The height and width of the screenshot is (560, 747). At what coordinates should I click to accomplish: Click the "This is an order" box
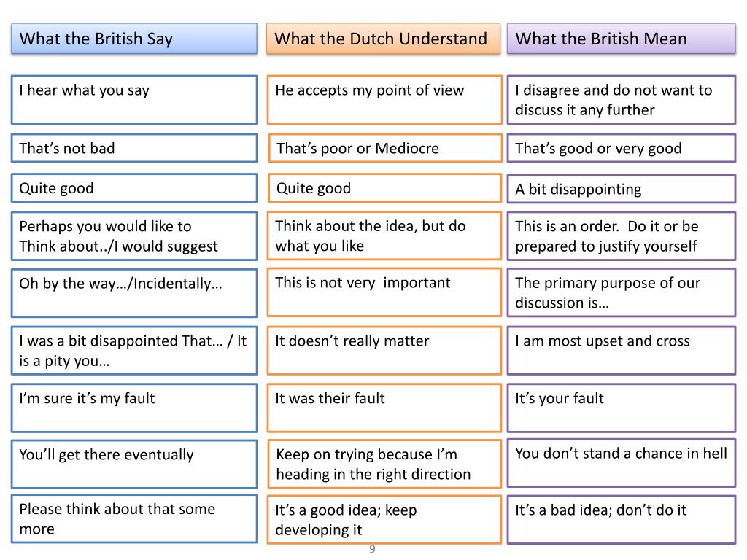pos(622,236)
